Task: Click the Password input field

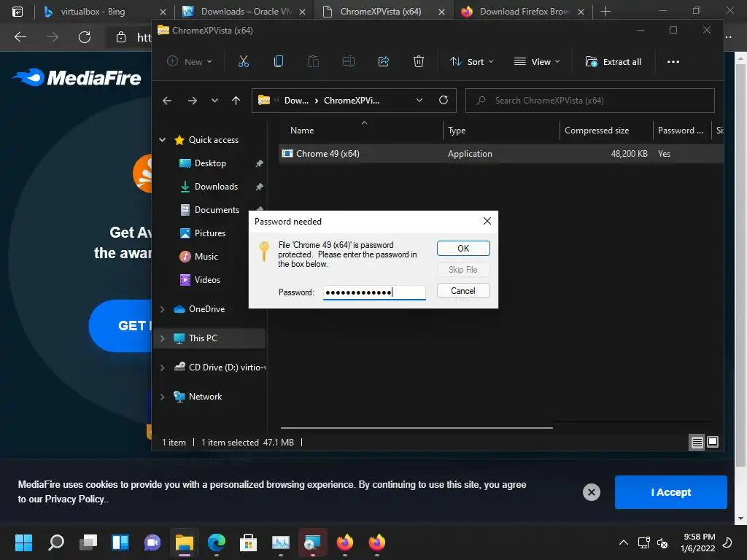Action: [x=374, y=292]
